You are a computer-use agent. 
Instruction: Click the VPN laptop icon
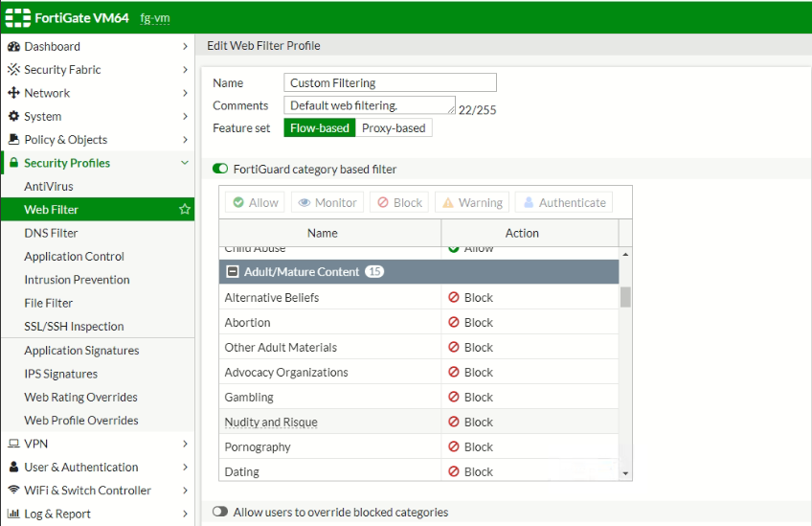13,444
